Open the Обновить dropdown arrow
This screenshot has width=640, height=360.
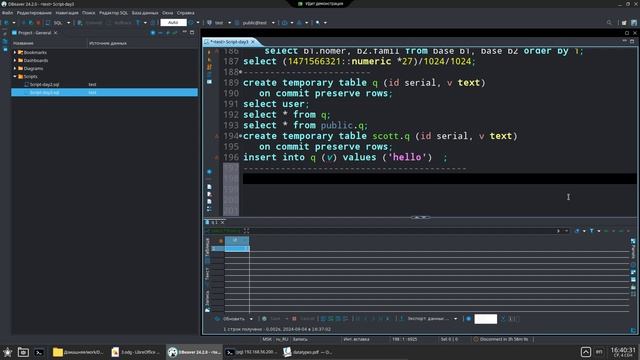[251, 319]
